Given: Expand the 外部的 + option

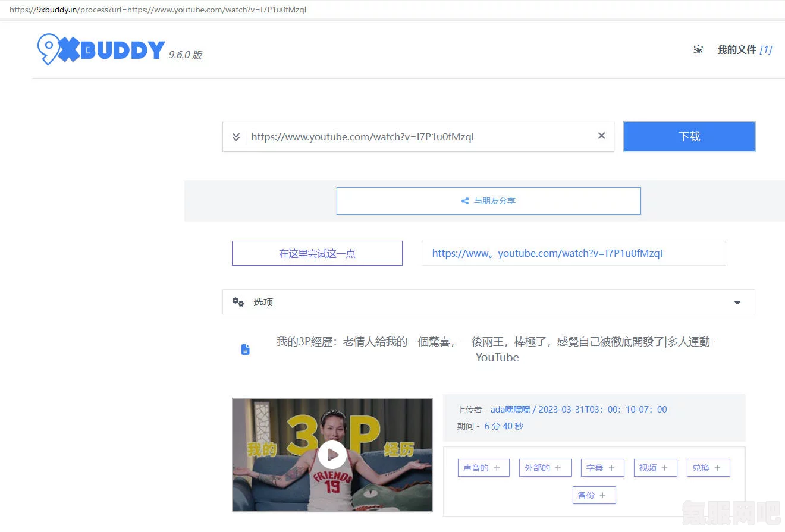Looking at the screenshot, I should click(x=545, y=468).
